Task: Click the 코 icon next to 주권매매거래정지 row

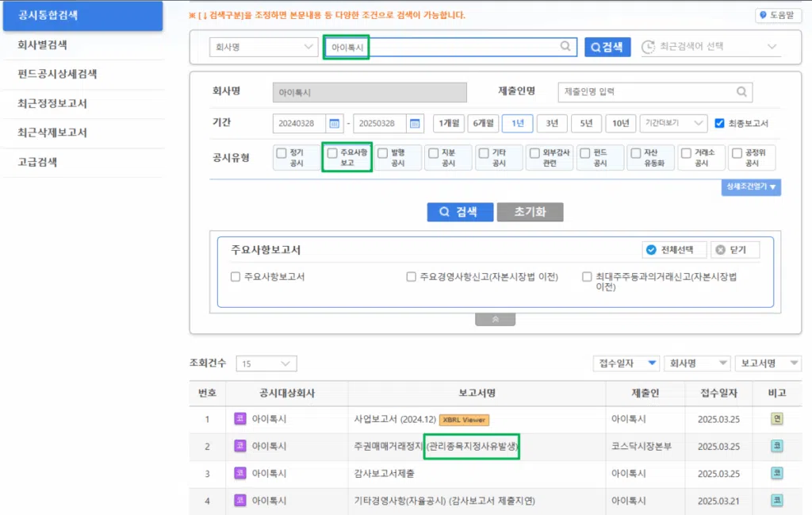Action: 776,447
